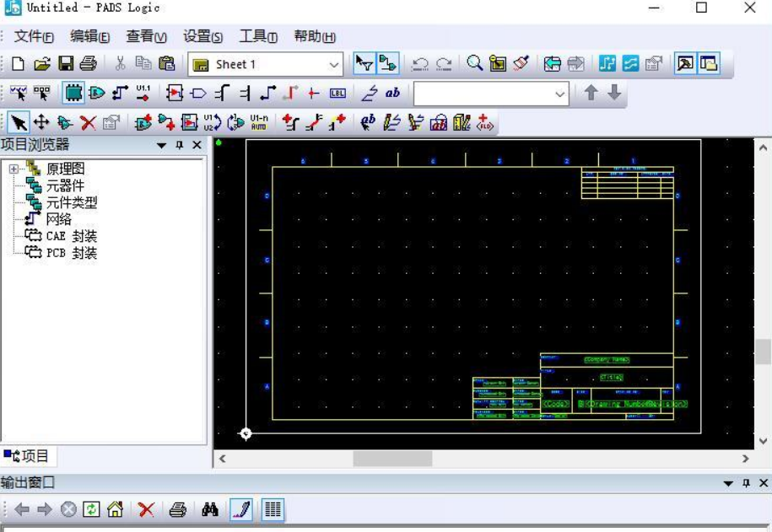Select the Move cross-arrows tool
This screenshot has width=772, height=532.
[41, 123]
